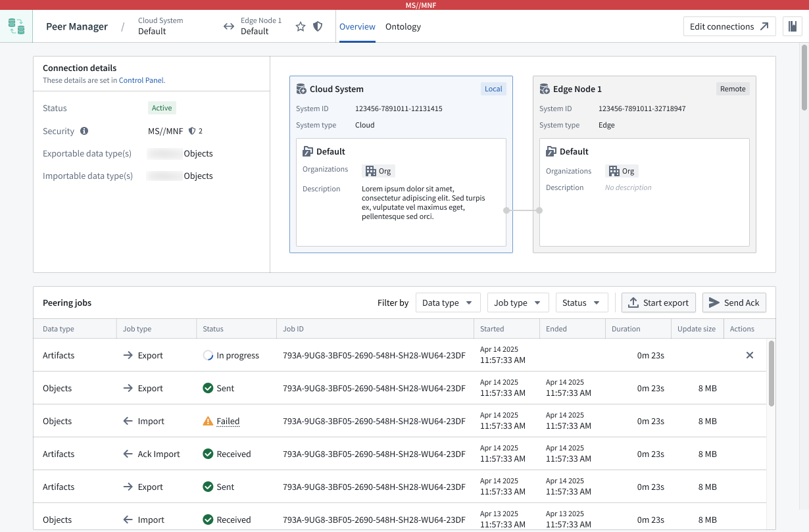Click the Edge Node 1 database icon
The image size is (809, 532).
(x=545, y=88)
